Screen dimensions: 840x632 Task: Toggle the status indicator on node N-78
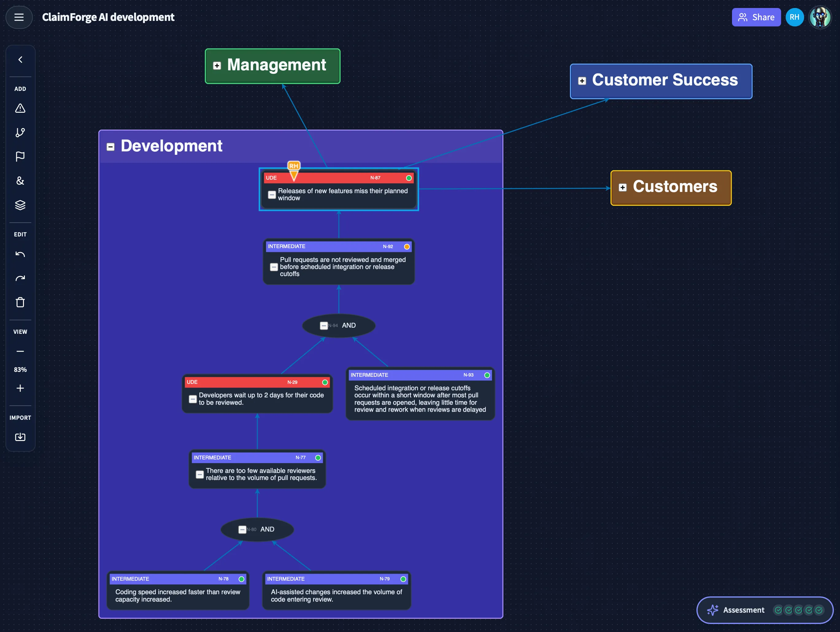[x=241, y=579]
